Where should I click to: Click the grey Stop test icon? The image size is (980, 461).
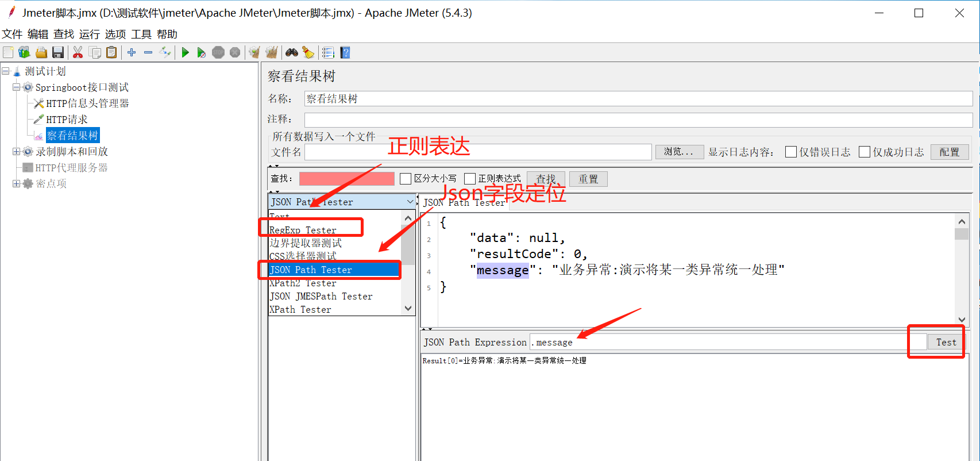218,53
